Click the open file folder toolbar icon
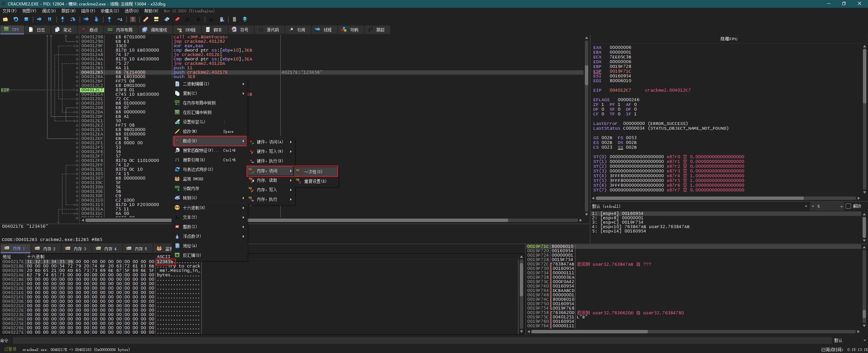The image size is (868, 353). click(x=5, y=19)
